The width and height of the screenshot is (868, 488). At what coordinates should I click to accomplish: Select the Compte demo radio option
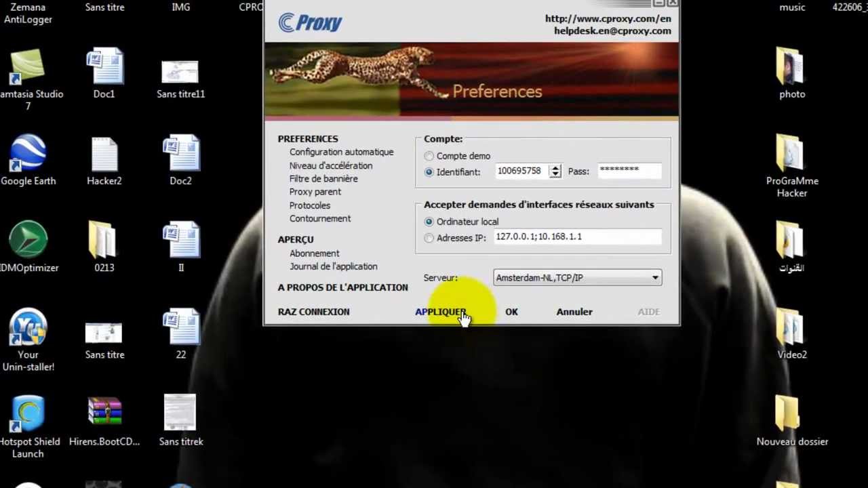(429, 156)
